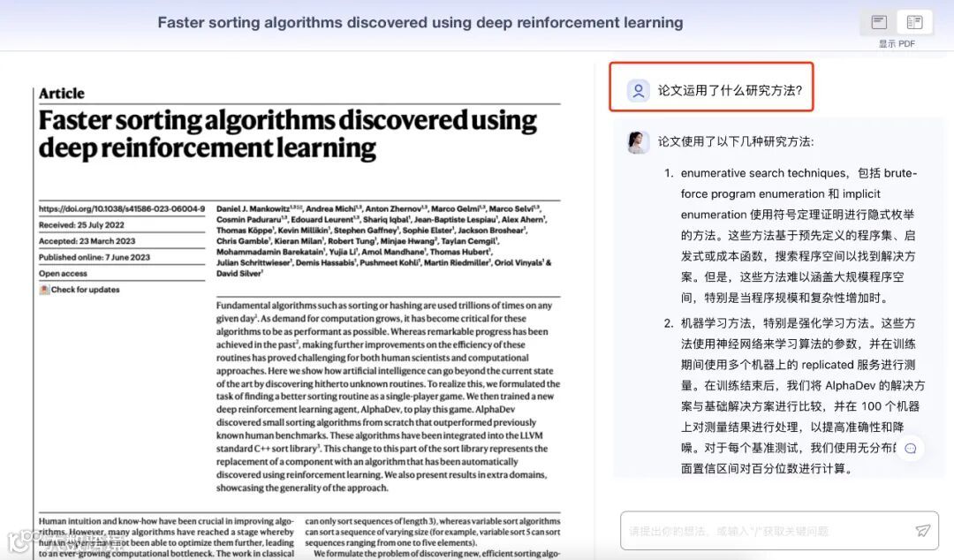Click the Check for updates badge icon
954x560 pixels.
(44, 290)
